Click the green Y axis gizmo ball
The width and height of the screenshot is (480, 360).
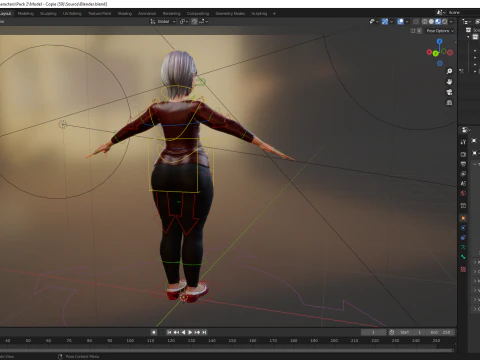click(x=435, y=53)
